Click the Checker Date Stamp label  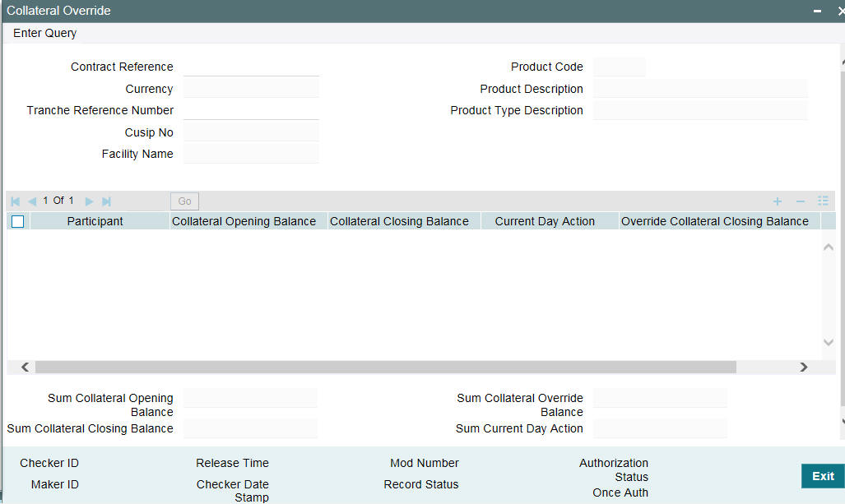pos(233,491)
